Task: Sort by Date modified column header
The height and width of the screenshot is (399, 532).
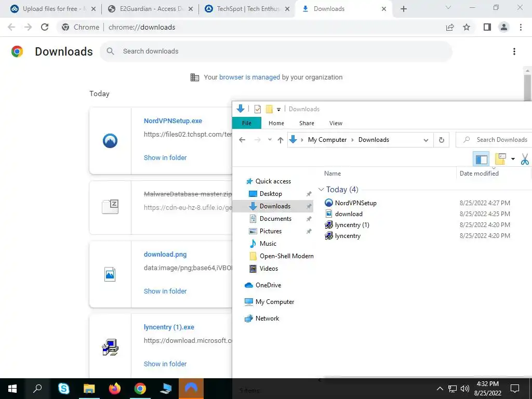Action: pyautogui.click(x=479, y=174)
